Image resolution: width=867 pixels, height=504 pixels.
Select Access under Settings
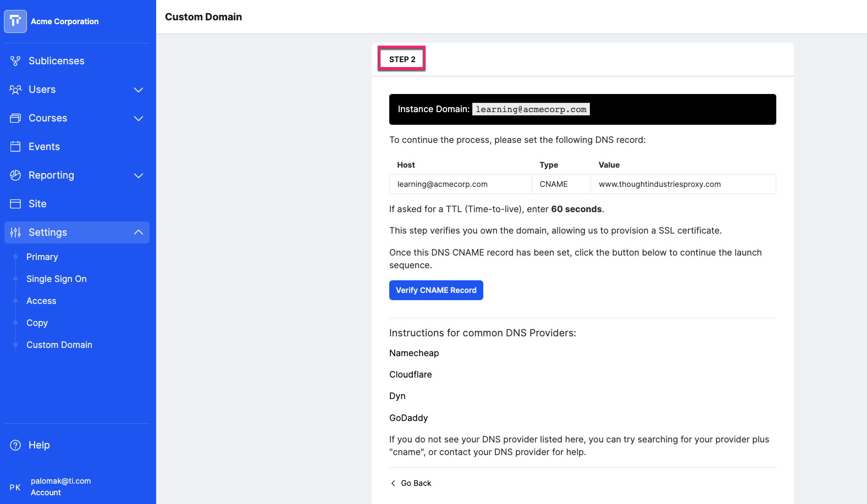(41, 301)
